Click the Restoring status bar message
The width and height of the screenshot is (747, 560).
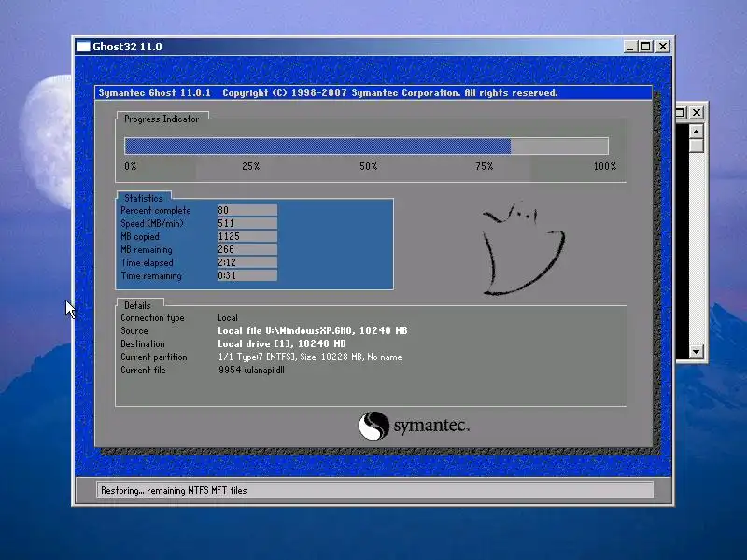(x=174, y=491)
